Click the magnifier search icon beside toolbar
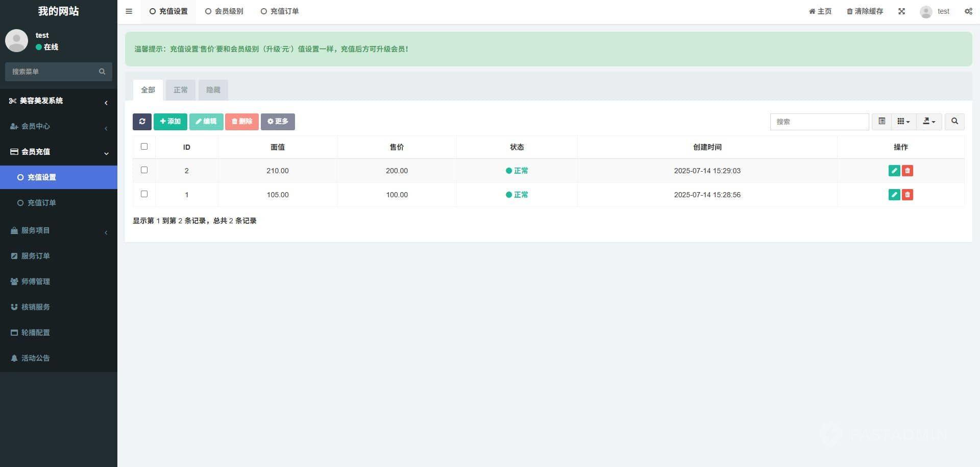 954,122
